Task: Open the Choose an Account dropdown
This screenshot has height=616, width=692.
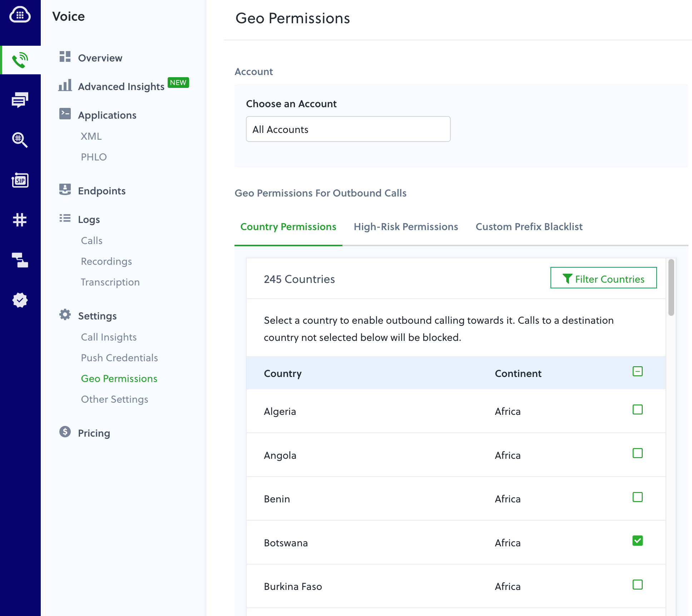Action: tap(348, 129)
